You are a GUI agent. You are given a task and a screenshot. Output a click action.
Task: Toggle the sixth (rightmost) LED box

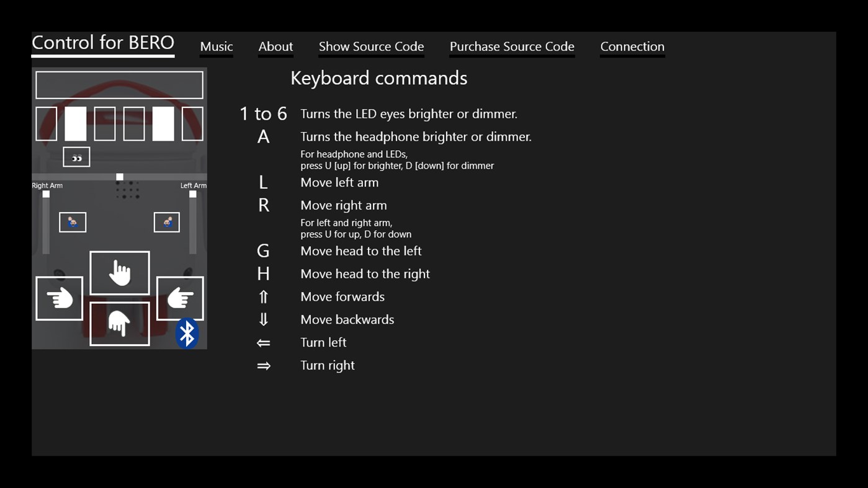(x=192, y=124)
